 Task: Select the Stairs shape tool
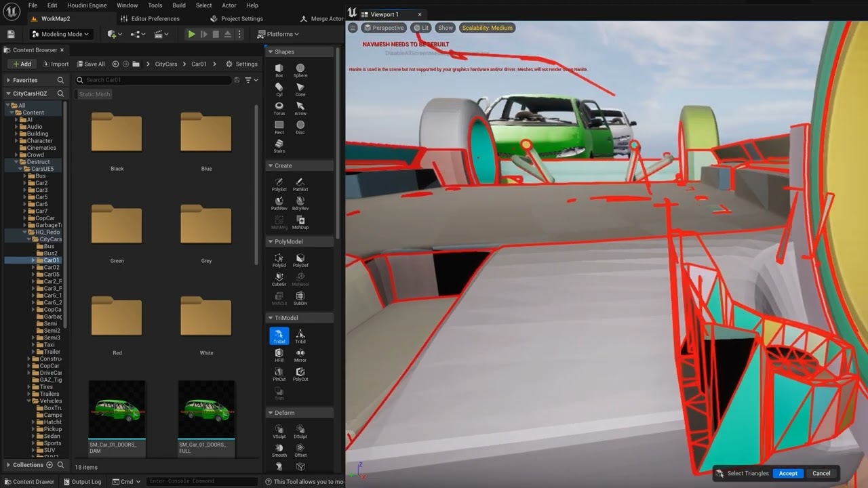tap(279, 146)
